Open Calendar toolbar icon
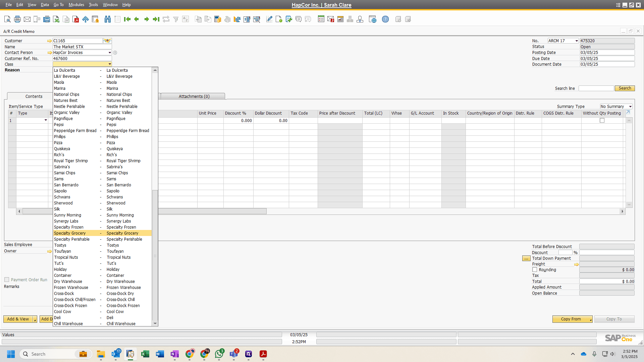The image size is (644, 362). [340, 19]
